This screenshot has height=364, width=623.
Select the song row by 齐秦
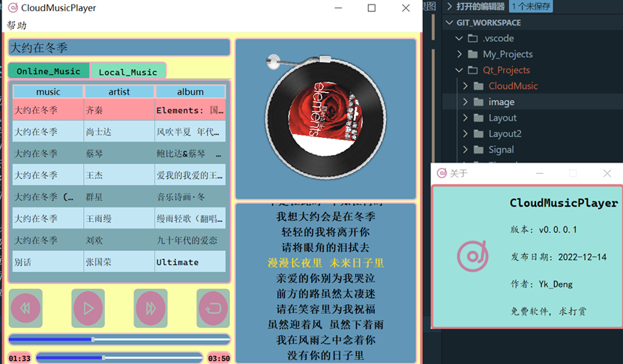point(119,110)
